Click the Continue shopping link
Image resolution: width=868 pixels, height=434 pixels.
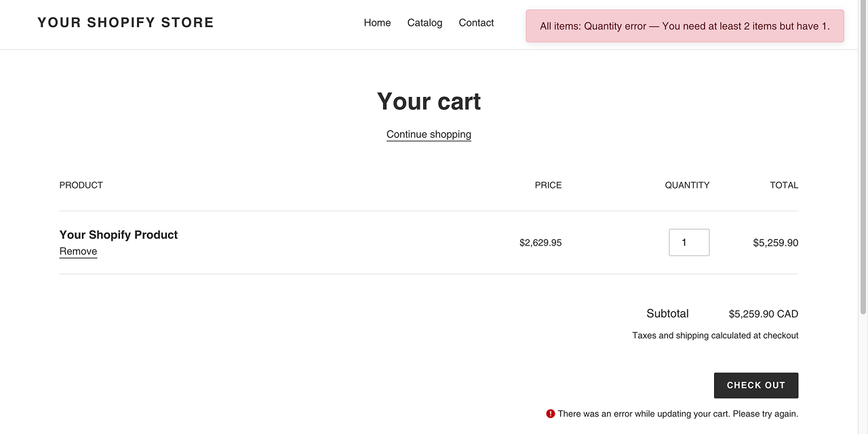tap(429, 134)
